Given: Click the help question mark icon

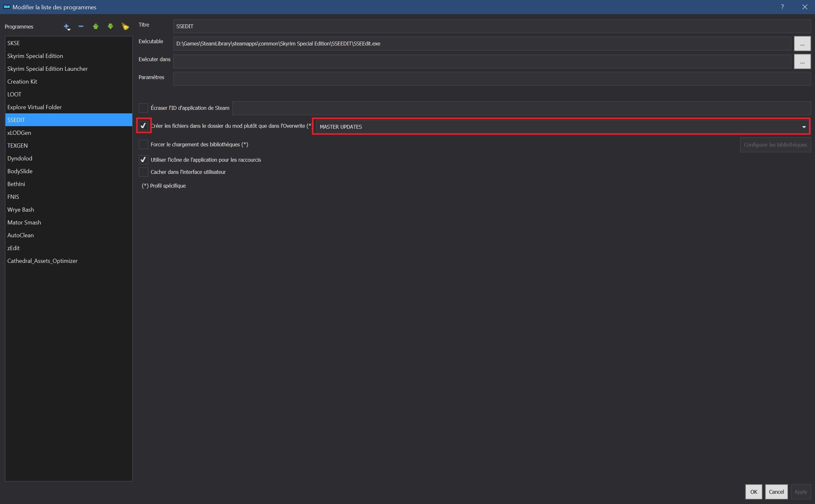Looking at the screenshot, I should [782, 7].
